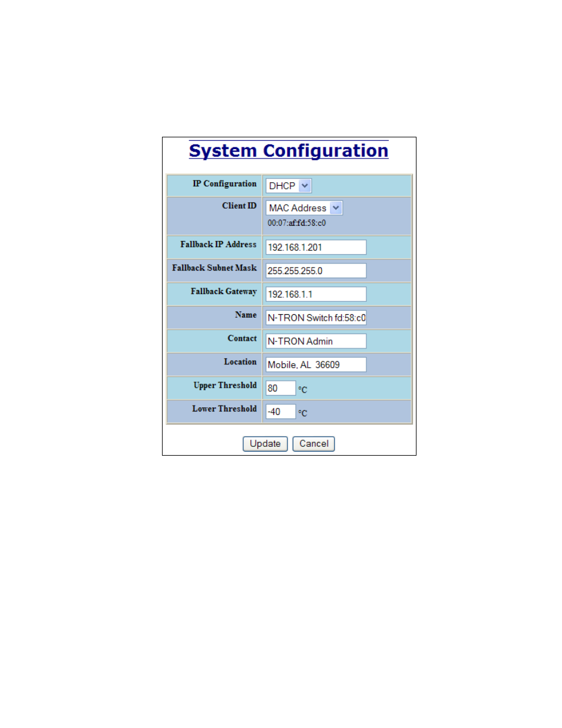This screenshot has width=562, height=728.
Task: Click the Fallback Gateway input field
Action: tap(316, 295)
